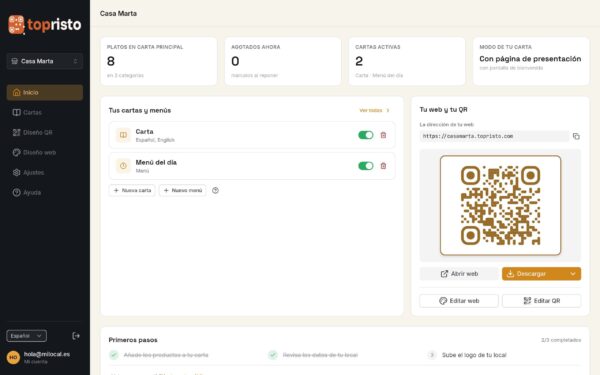Viewport: 600px width, 375px height.
Task: Open Mi cuenta for hola@milocal.es
Action: [x=47, y=357]
